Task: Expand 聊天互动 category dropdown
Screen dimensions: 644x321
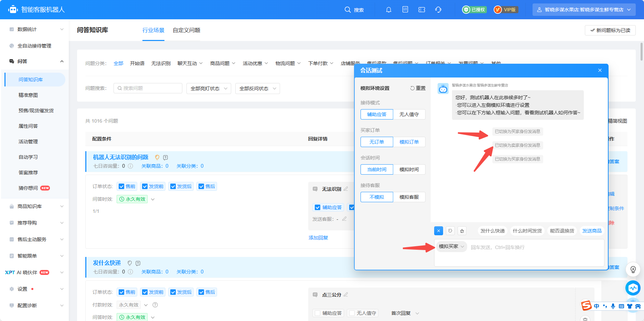Action: [x=190, y=63]
